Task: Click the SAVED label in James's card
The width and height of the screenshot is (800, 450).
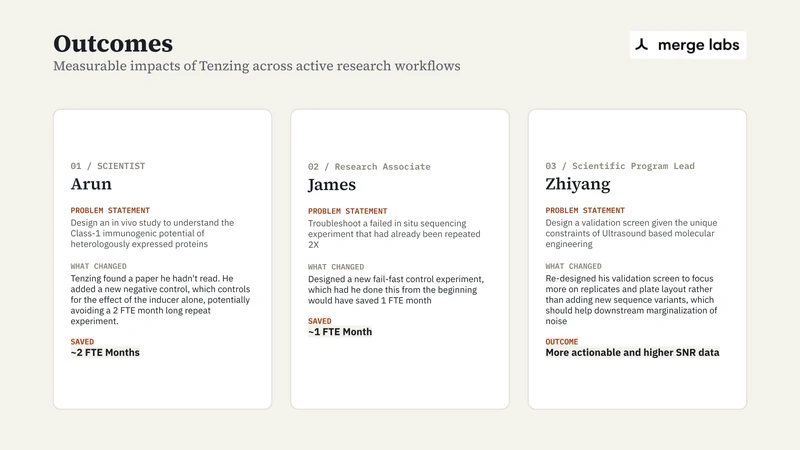Action: click(x=319, y=321)
